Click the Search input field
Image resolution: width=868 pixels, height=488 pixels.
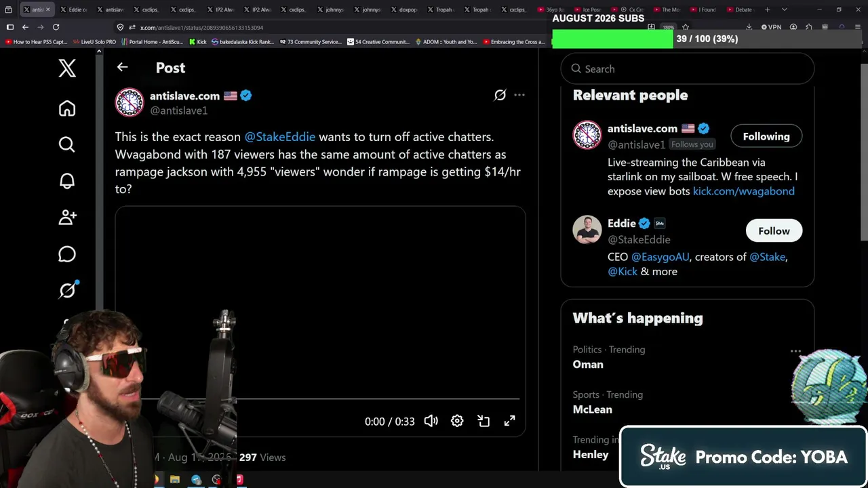coord(687,68)
